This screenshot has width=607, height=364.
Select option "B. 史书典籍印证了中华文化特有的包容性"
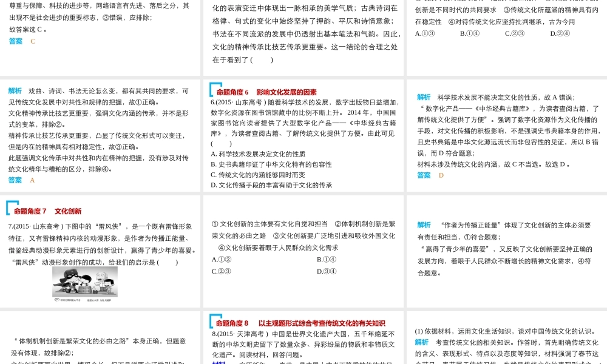point(271,164)
